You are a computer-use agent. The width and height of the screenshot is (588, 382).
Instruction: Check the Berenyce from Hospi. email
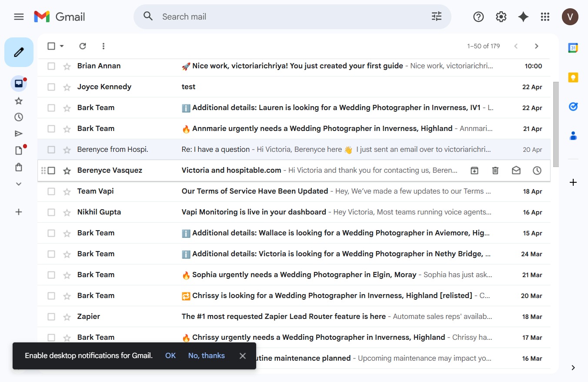[x=51, y=150]
